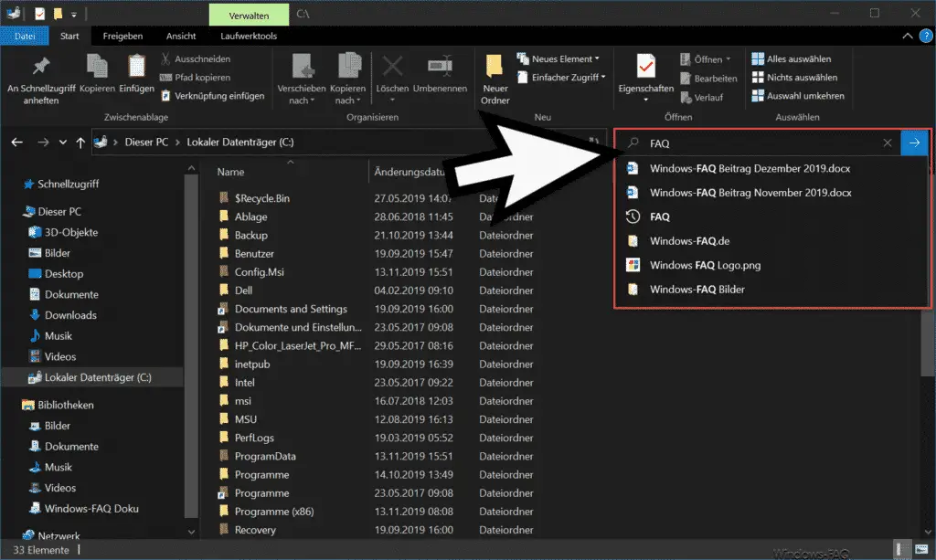Select the inetpub folder
Image resolution: width=936 pixels, height=560 pixels.
[x=245, y=365]
